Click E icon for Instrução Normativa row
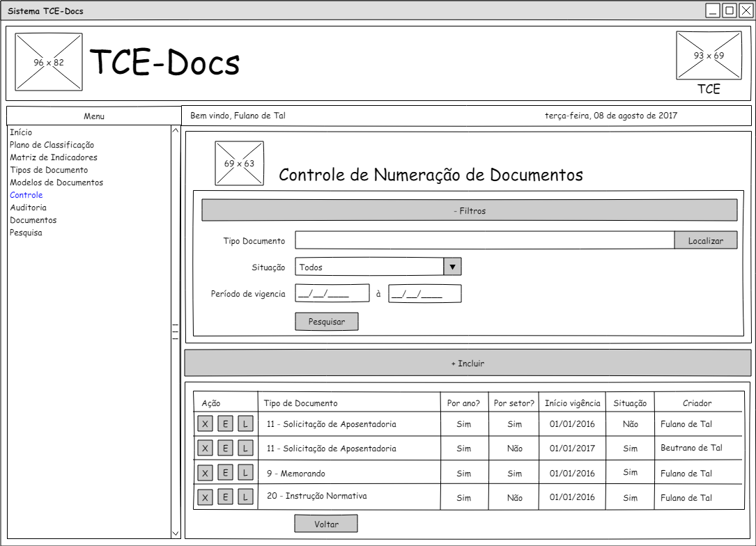 click(224, 497)
